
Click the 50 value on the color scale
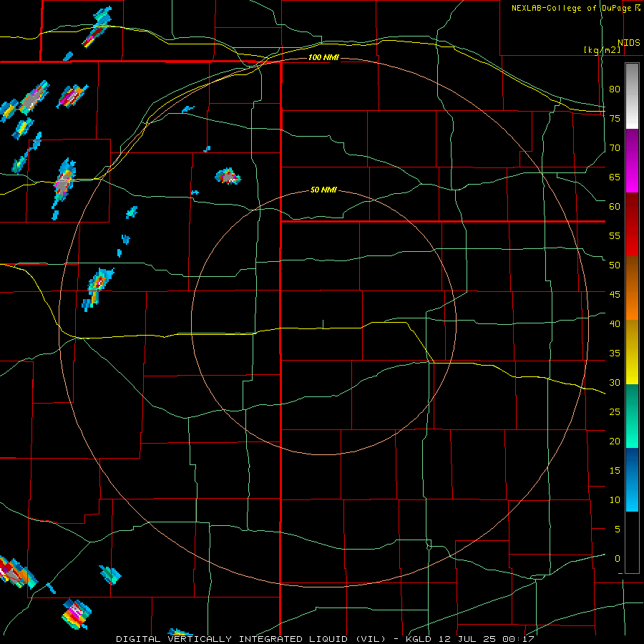click(x=615, y=265)
